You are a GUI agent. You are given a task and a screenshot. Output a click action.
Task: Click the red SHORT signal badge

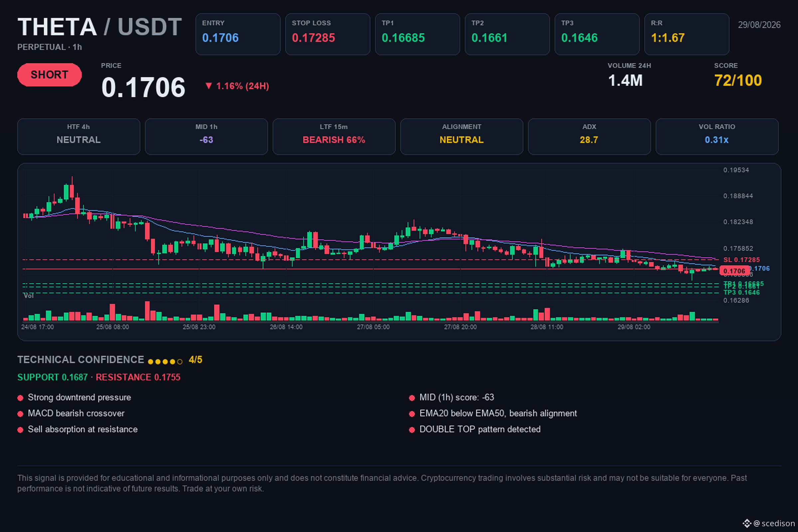[50, 74]
